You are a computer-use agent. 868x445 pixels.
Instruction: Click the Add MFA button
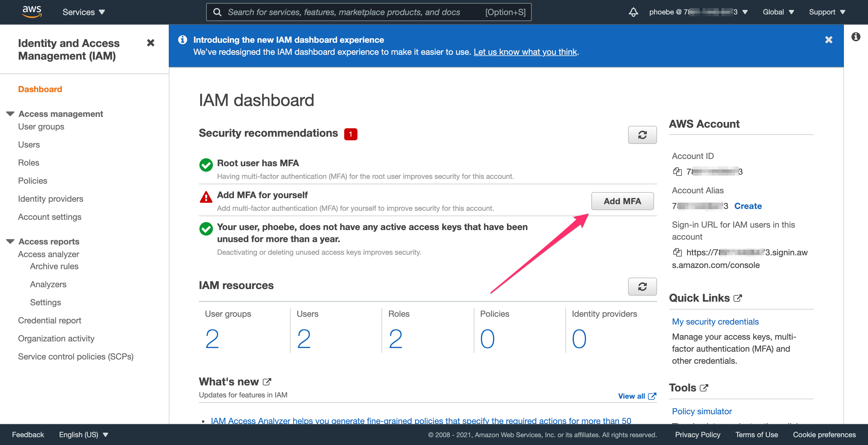point(622,201)
